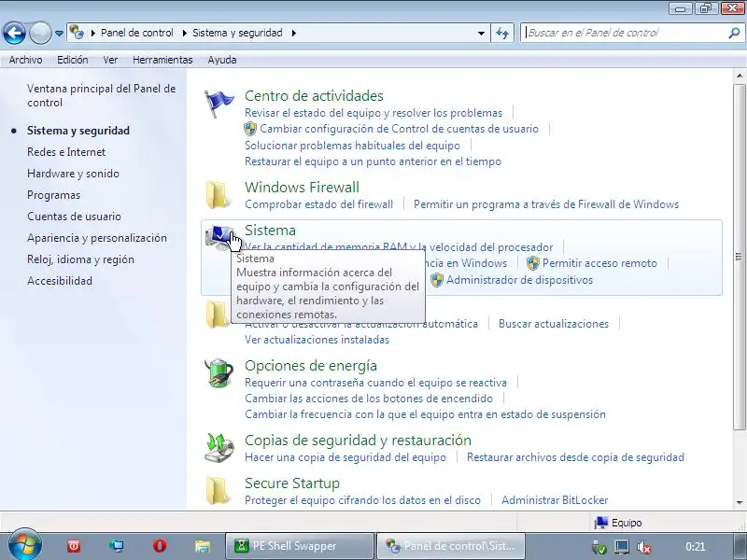Open Copias de seguridad y restauración icon
747x560 pixels.
pyautogui.click(x=218, y=448)
